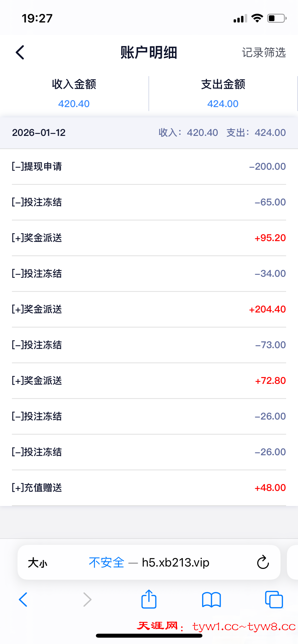298x644 pixels.
Task: Open the 奖金派送 +204.40 record
Action: 149,309
